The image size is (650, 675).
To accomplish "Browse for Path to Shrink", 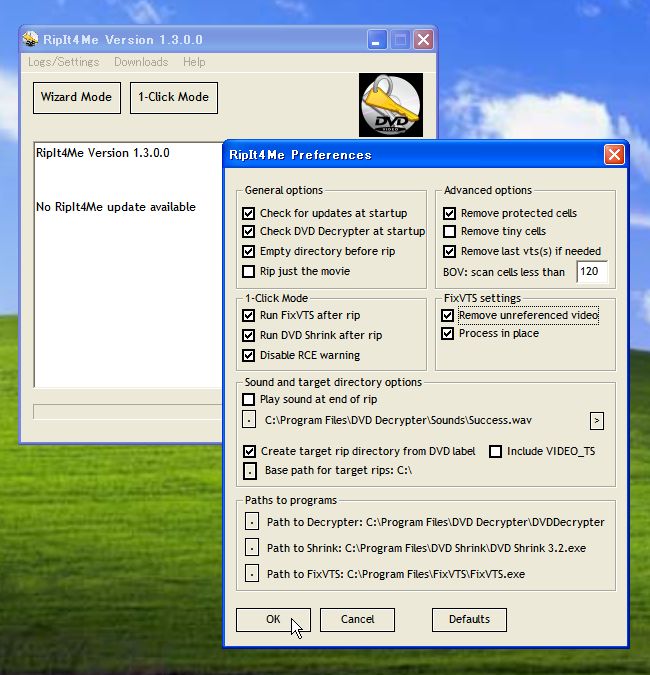I will click(252, 548).
